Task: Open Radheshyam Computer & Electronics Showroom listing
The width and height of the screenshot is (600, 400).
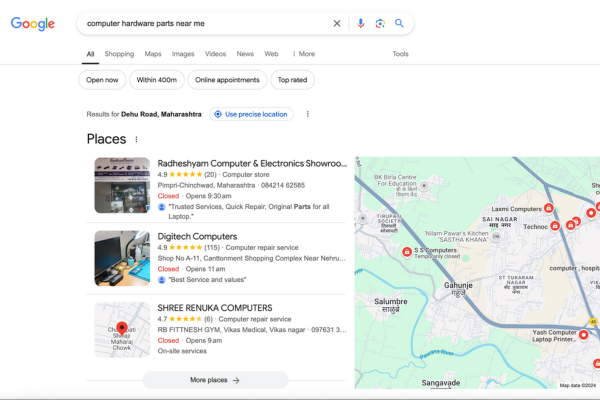Action: (252, 163)
